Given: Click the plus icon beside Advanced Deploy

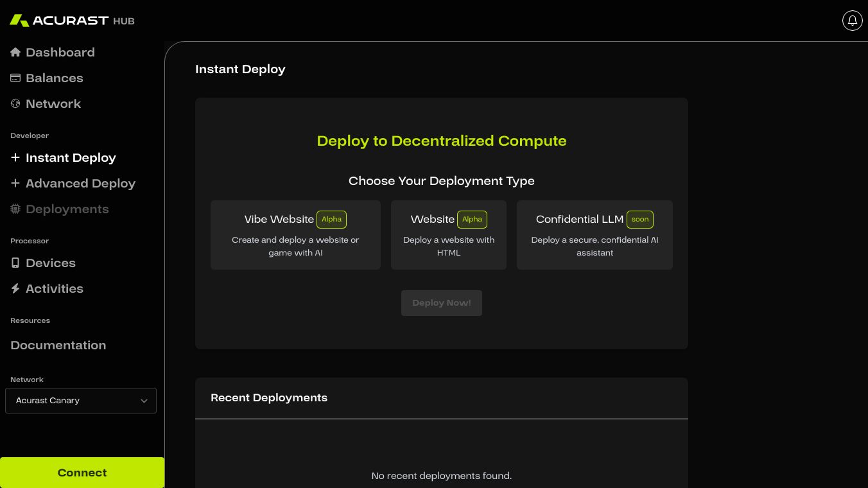Looking at the screenshot, I should point(15,183).
